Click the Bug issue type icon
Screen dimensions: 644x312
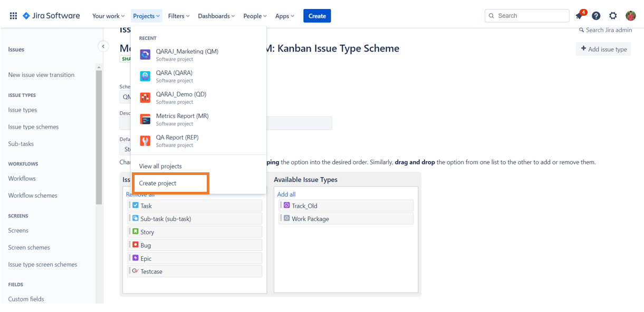point(136,245)
